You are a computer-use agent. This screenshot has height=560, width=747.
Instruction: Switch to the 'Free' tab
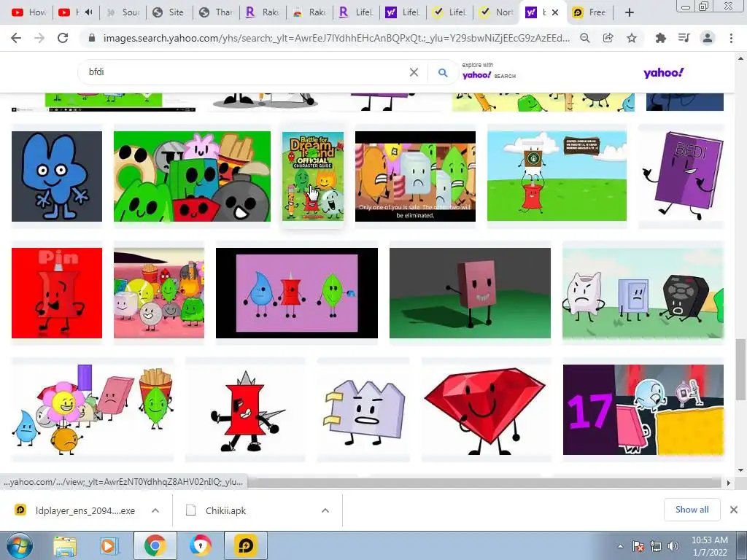click(589, 12)
